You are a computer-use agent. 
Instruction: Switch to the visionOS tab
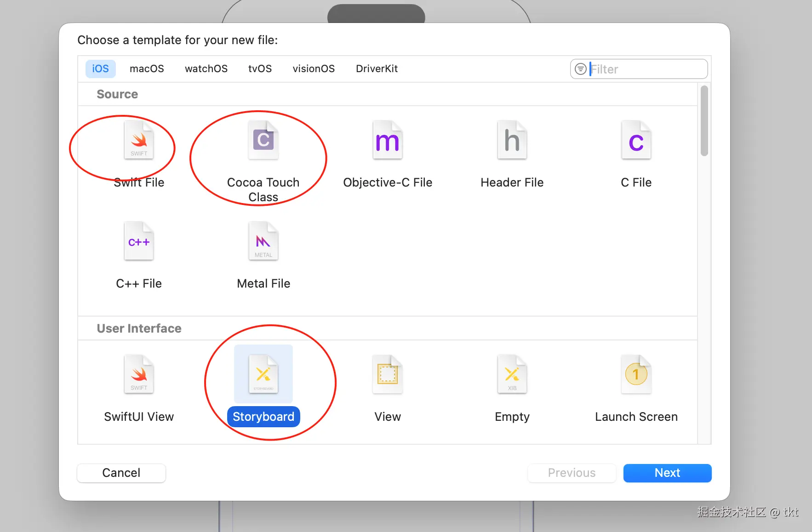[x=314, y=68]
